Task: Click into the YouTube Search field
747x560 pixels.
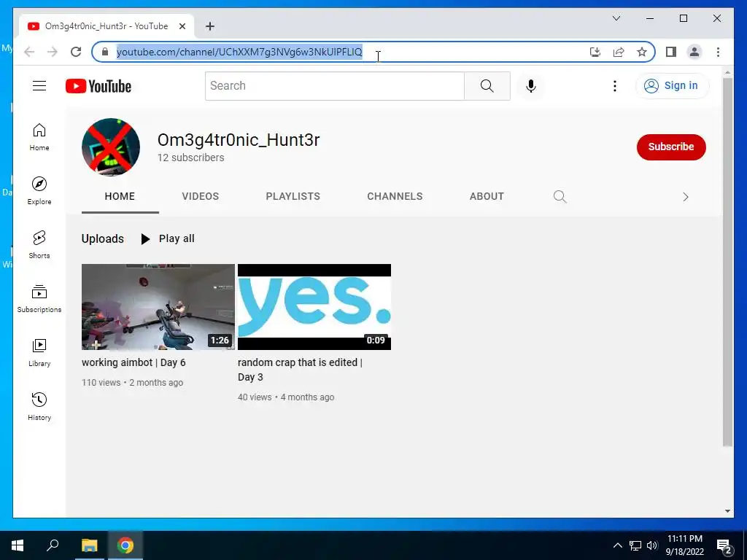Action: coord(334,86)
